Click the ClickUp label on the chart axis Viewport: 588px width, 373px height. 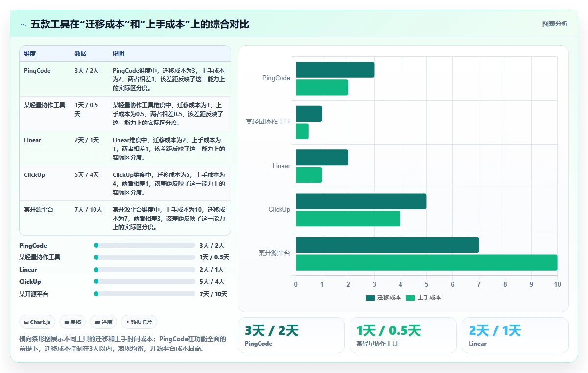[279, 209]
